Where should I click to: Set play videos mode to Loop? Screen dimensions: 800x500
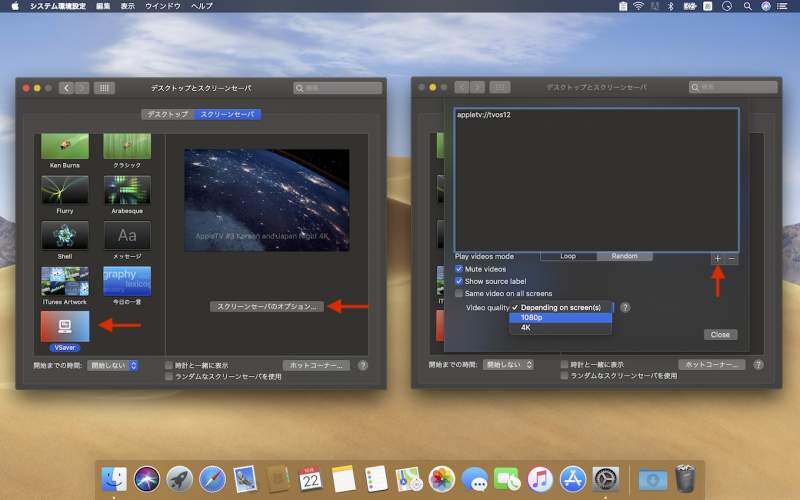coord(568,256)
